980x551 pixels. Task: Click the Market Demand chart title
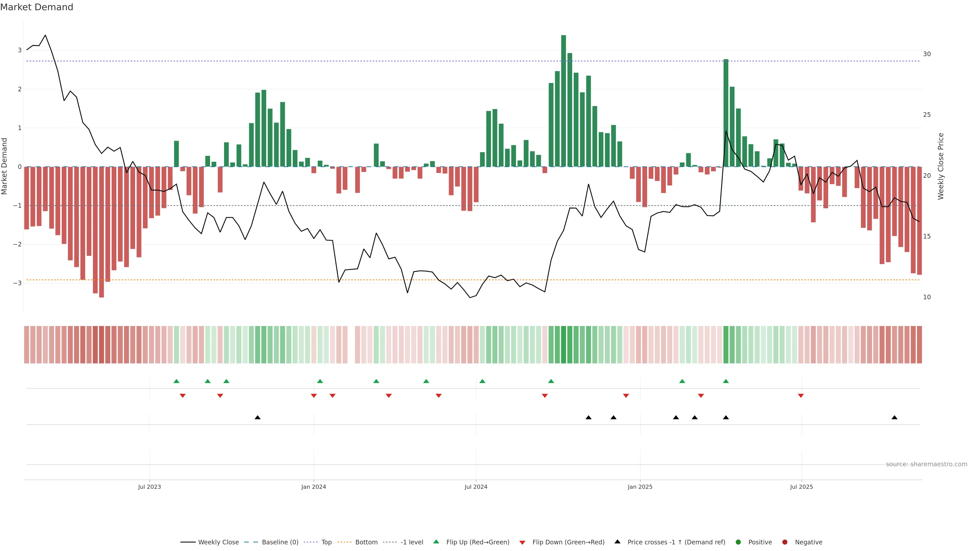(36, 7)
